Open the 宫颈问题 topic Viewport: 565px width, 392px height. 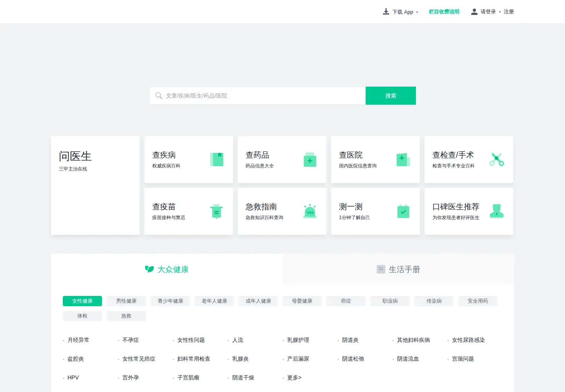(x=463, y=359)
